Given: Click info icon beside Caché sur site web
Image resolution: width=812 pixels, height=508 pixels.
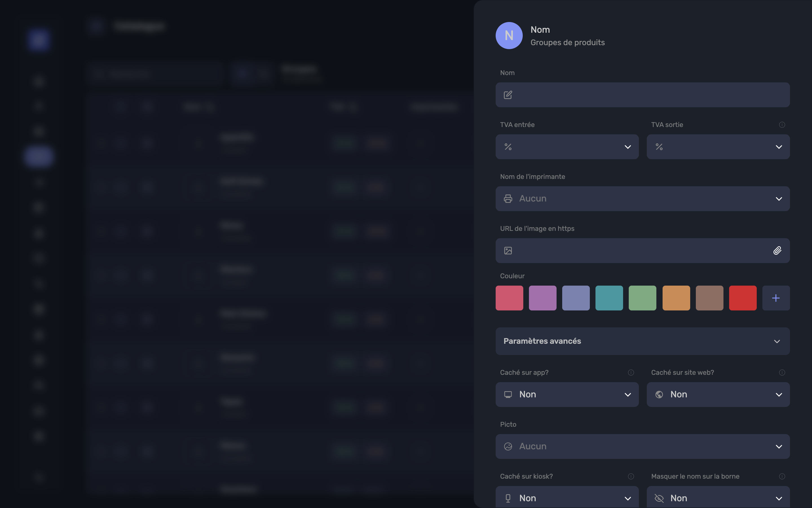Looking at the screenshot, I should tap(782, 373).
